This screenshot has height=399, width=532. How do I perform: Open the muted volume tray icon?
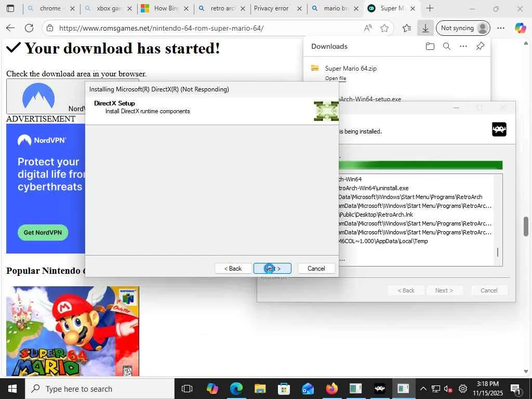point(448,389)
